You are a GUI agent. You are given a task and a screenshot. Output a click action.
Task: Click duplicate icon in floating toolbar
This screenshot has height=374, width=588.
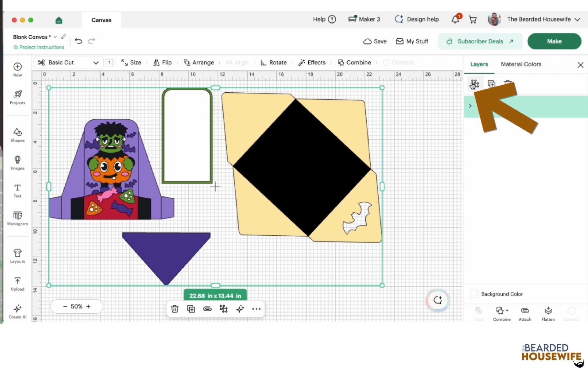191,309
